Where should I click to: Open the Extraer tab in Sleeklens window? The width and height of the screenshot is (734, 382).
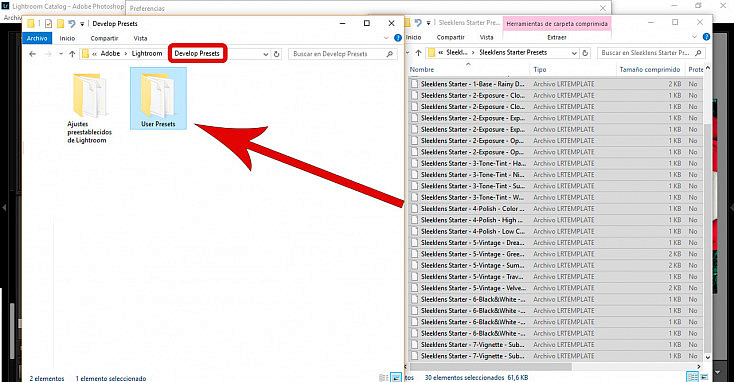pos(557,37)
